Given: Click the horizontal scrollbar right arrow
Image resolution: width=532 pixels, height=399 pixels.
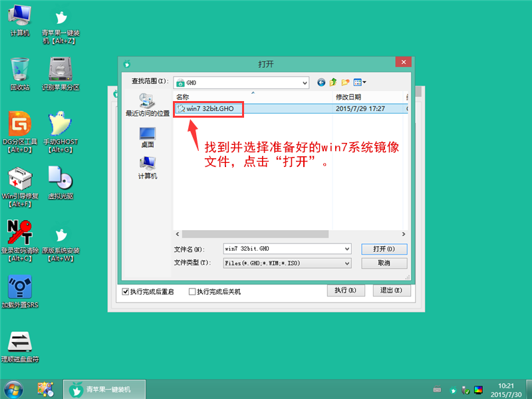Looking at the screenshot, I should 403,234.
